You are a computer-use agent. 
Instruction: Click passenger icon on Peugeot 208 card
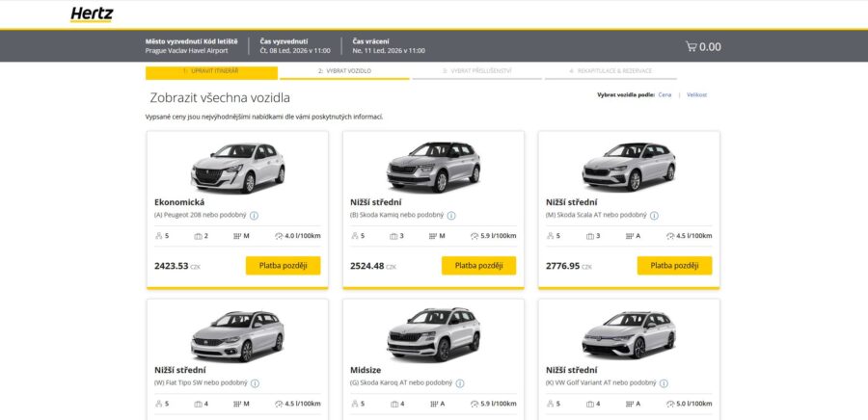point(158,236)
